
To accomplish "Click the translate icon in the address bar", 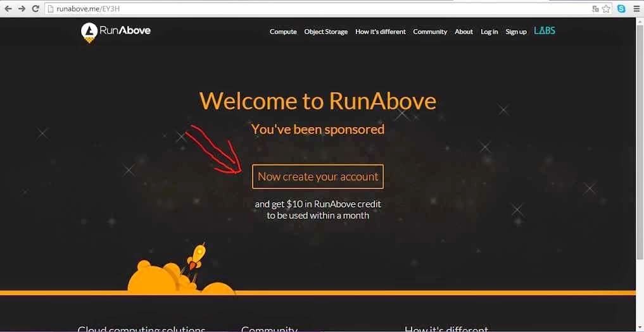I will pyautogui.click(x=595, y=9).
